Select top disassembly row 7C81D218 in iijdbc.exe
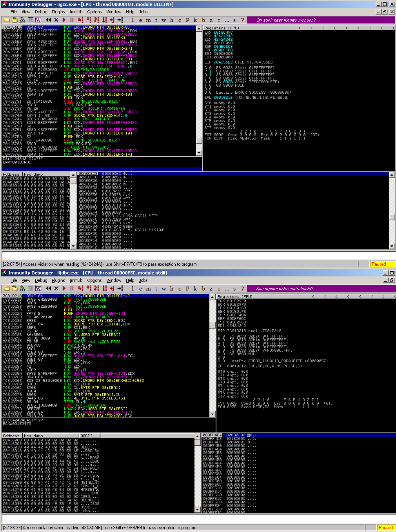 tap(106, 296)
